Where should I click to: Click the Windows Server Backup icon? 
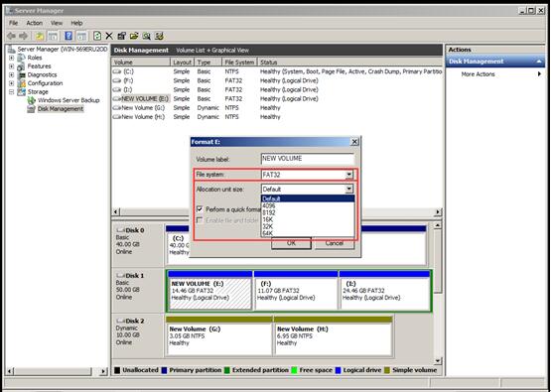coord(32,100)
